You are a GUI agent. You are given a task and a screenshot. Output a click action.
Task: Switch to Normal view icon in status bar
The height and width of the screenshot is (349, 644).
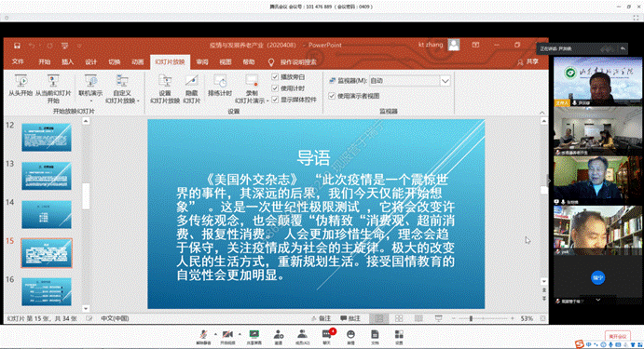(378, 318)
